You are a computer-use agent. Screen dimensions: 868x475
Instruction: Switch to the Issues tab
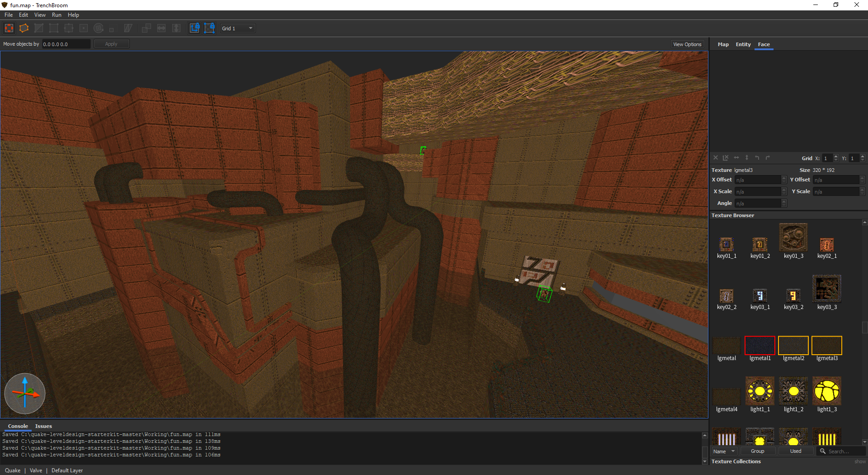point(43,426)
